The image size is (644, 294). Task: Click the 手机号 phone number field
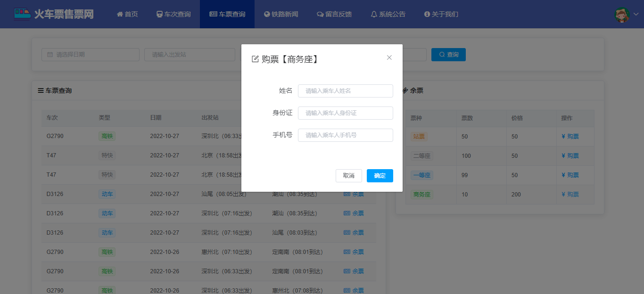pyautogui.click(x=345, y=135)
